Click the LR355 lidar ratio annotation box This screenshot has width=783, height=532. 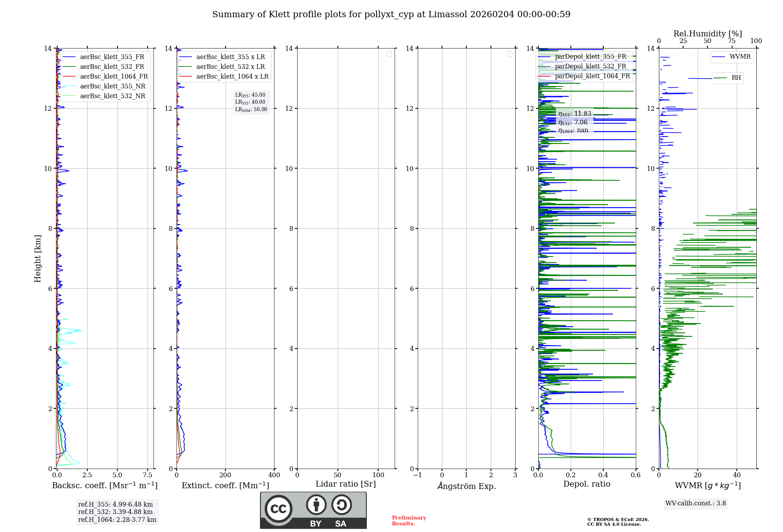(x=251, y=95)
